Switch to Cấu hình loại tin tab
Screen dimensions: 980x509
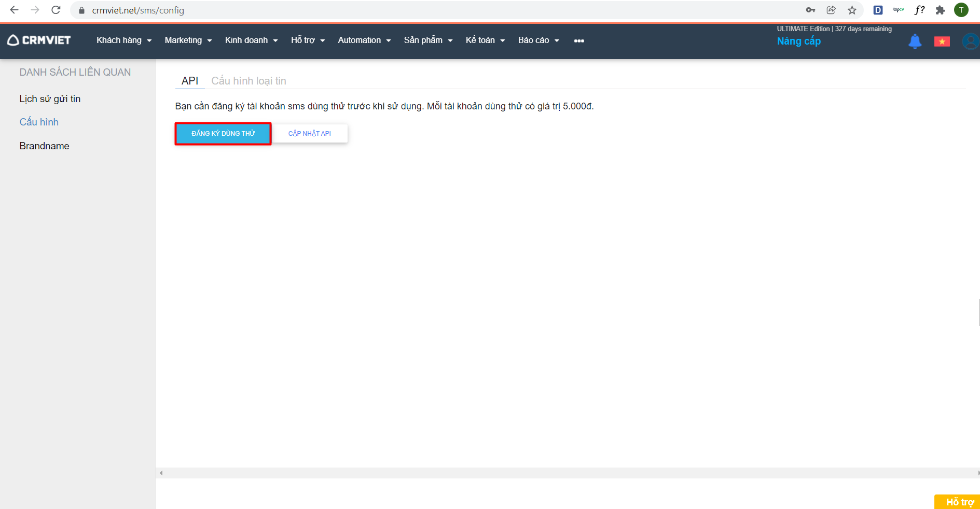249,81
